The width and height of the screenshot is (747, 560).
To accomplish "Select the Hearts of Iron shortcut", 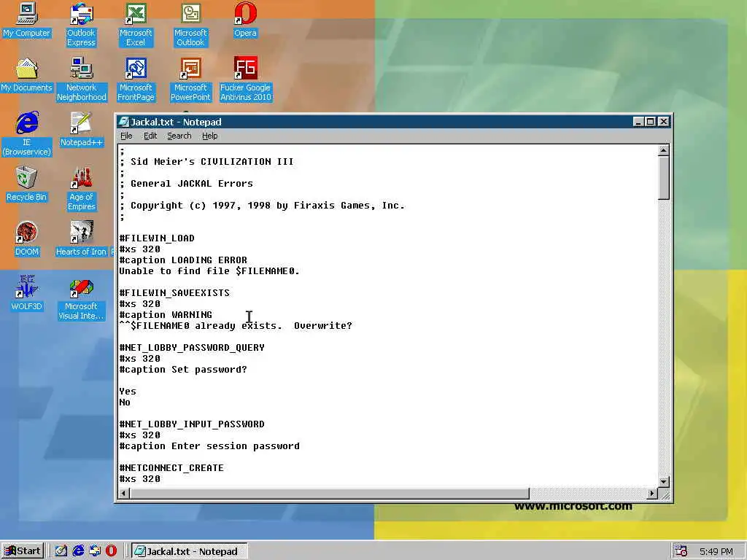I will [x=82, y=239].
